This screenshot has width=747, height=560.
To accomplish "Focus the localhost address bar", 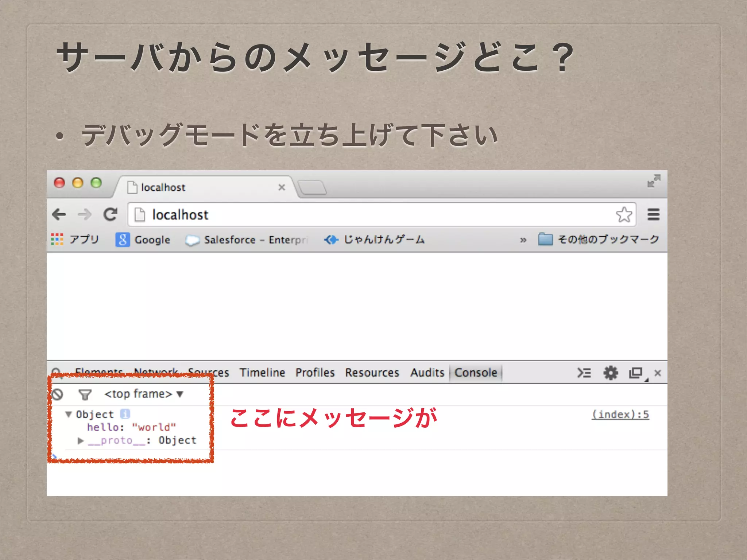I will pyautogui.click(x=381, y=215).
